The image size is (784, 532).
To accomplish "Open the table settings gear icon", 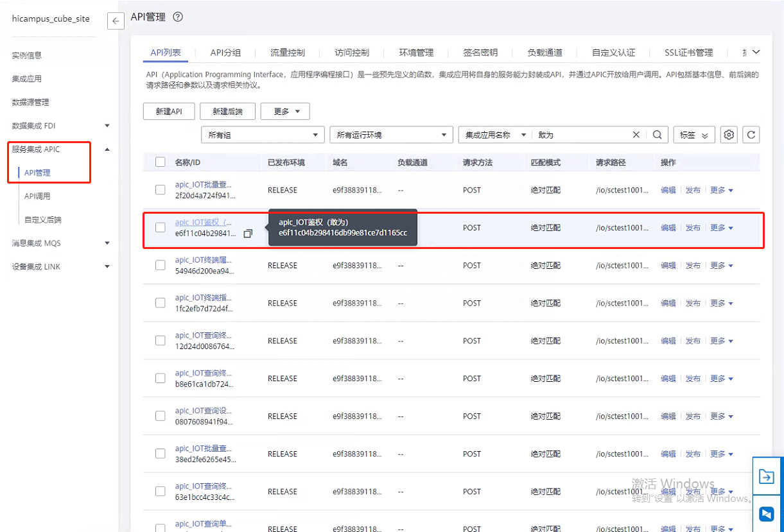I will (729, 135).
